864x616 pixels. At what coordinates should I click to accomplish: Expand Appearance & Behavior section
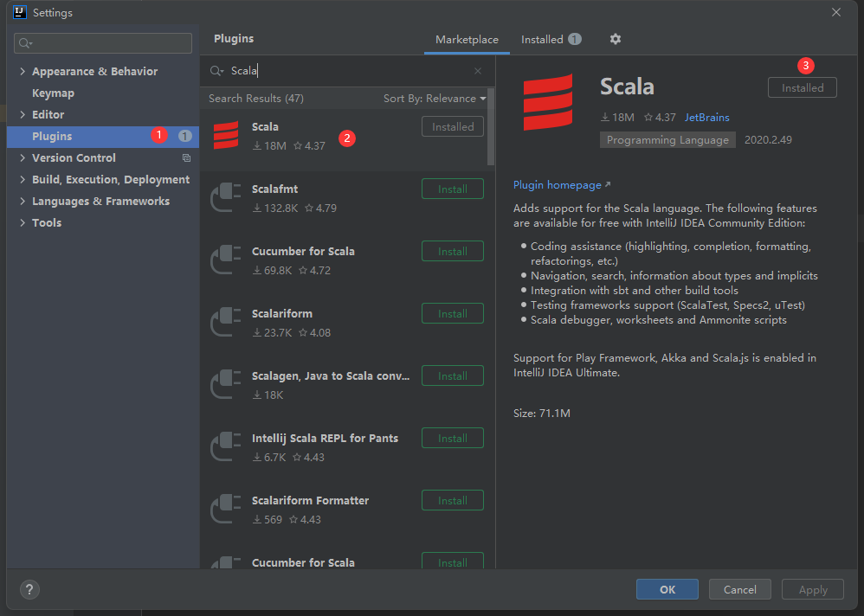[23, 71]
